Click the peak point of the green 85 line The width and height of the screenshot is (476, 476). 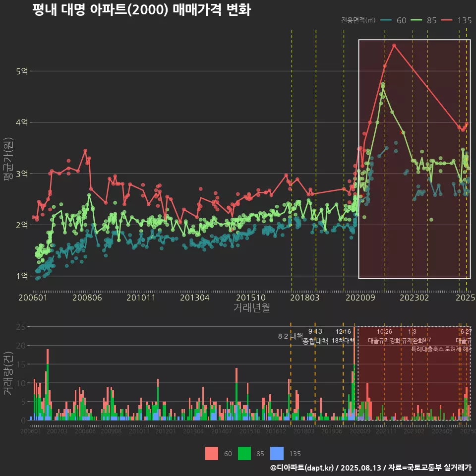click(x=383, y=84)
